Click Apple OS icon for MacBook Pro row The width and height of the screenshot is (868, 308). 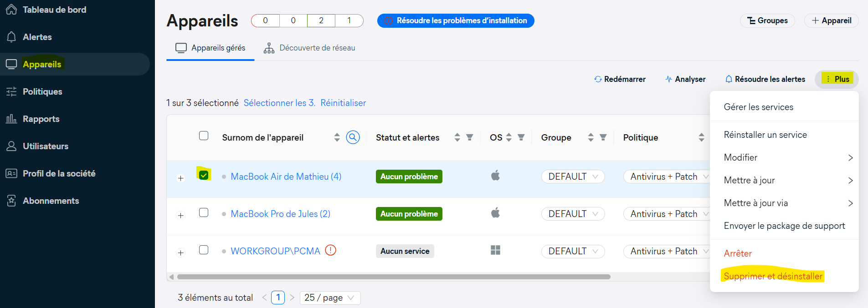[496, 212]
